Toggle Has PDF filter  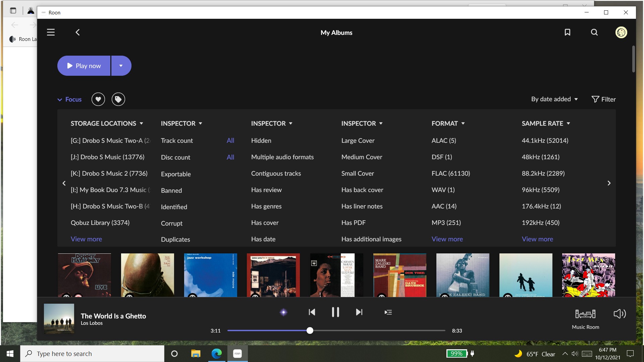354,223
